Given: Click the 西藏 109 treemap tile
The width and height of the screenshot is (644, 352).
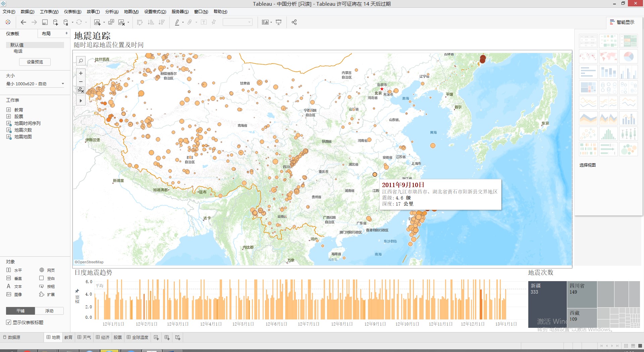Looking at the screenshot, I should [x=582, y=318].
